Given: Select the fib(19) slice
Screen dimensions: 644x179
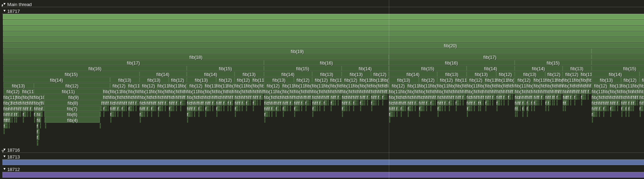Looking at the screenshot, I should (297, 51).
